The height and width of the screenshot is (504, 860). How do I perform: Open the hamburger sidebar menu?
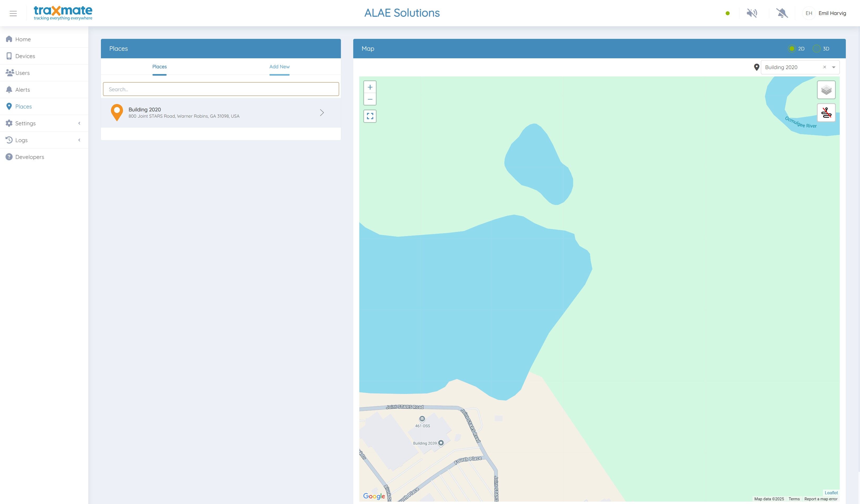tap(13, 13)
